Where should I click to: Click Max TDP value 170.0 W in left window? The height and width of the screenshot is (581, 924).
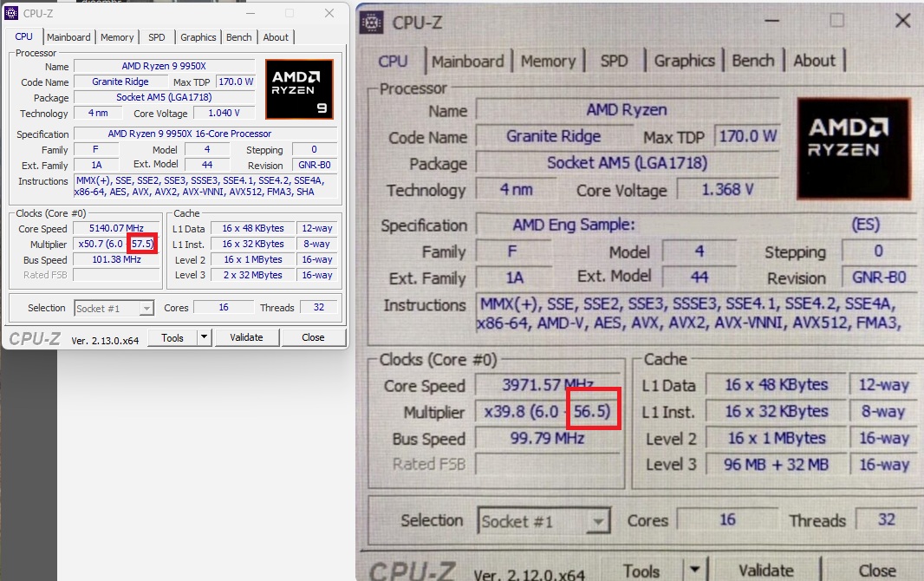[x=236, y=82]
